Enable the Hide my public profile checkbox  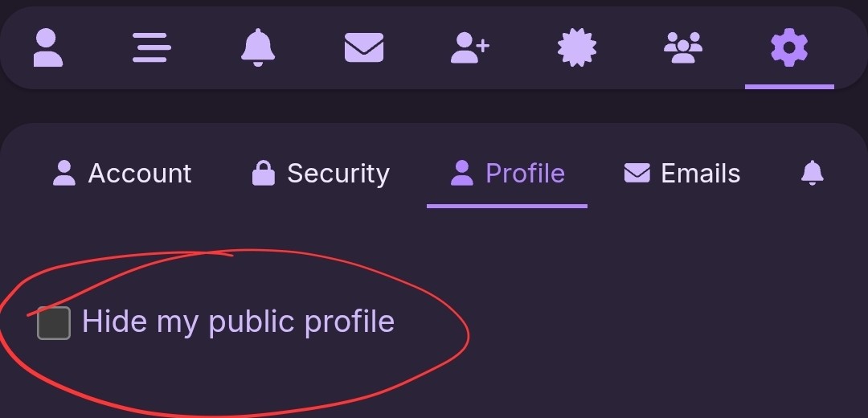click(x=54, y=323)
